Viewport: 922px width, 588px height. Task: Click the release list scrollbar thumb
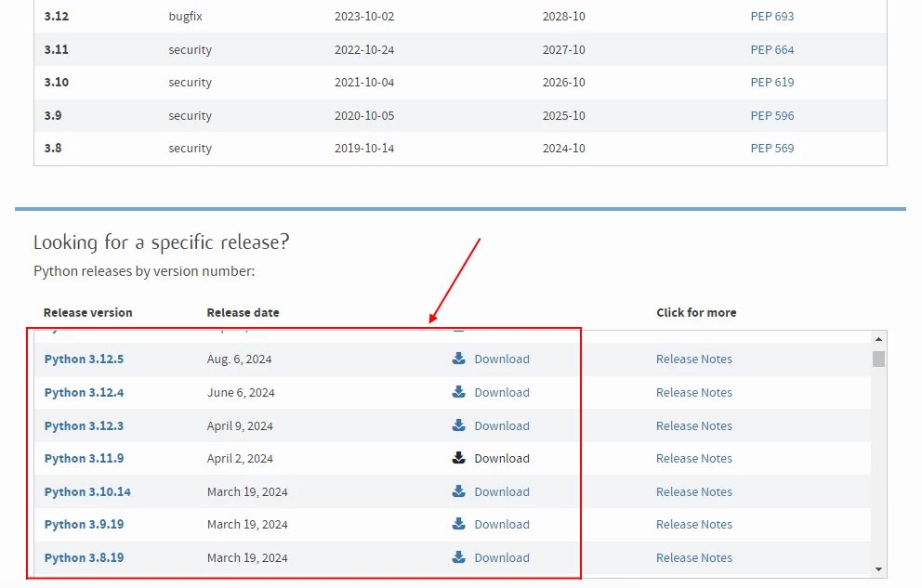click(x=878, y=359)
